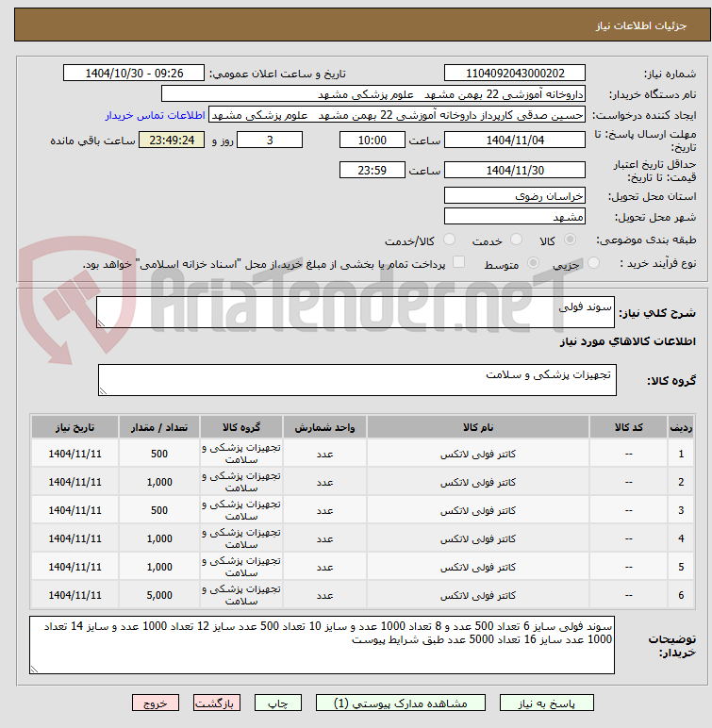712x728 pixels.
Task: Click item name in row 6
Action: (x=478, y=595)
